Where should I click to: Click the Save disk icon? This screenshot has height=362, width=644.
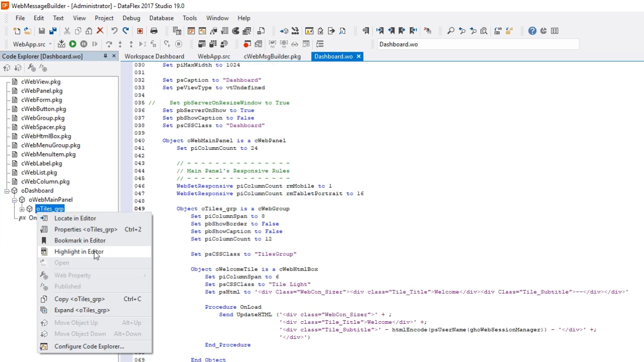click(x=42, y=31)
